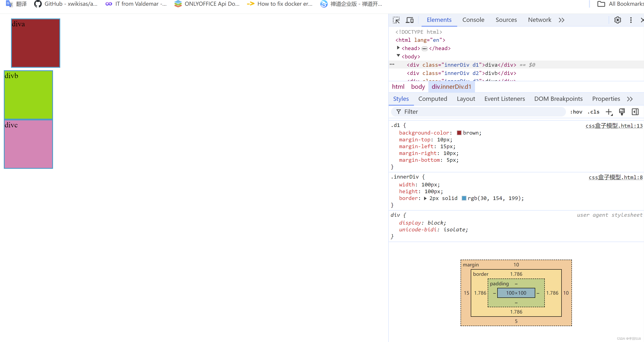Click the GitHub bookmark icon
The height and width of the screenshot is (342, 644).
tap(38, 4)
